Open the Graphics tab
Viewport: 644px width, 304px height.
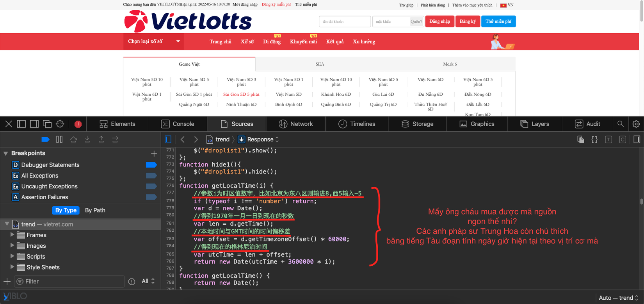[477, 124]
